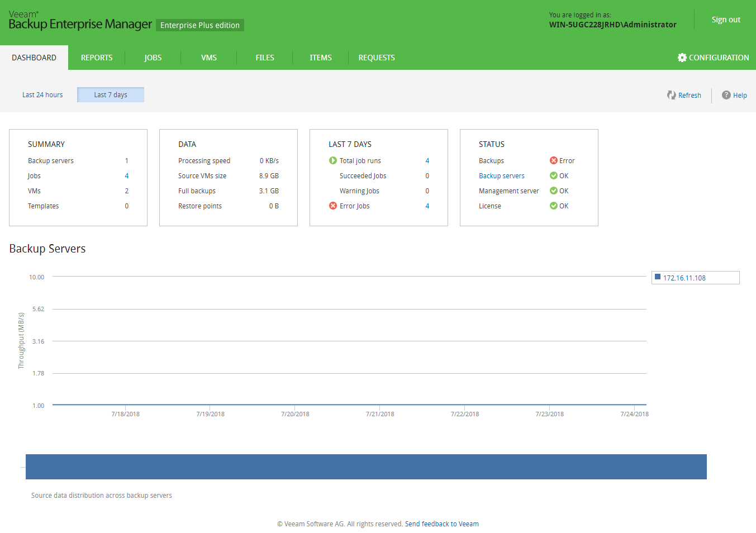Click the Error Jobs count of 4

(427, 206)
